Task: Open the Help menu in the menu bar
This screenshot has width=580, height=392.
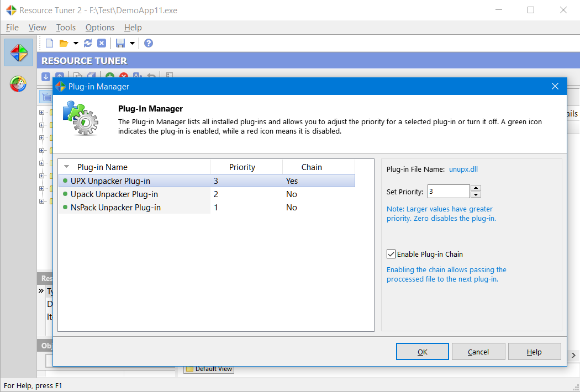Action: (x=133, y=28)
